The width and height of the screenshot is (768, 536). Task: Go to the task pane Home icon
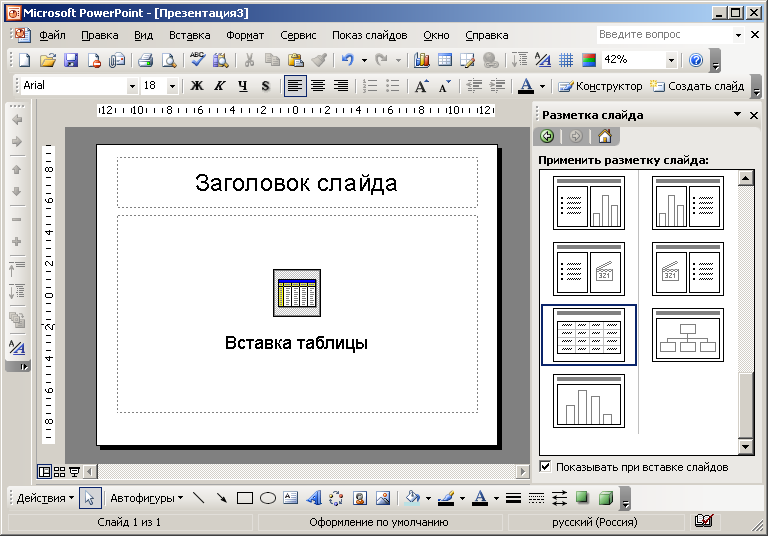point(604,137)
